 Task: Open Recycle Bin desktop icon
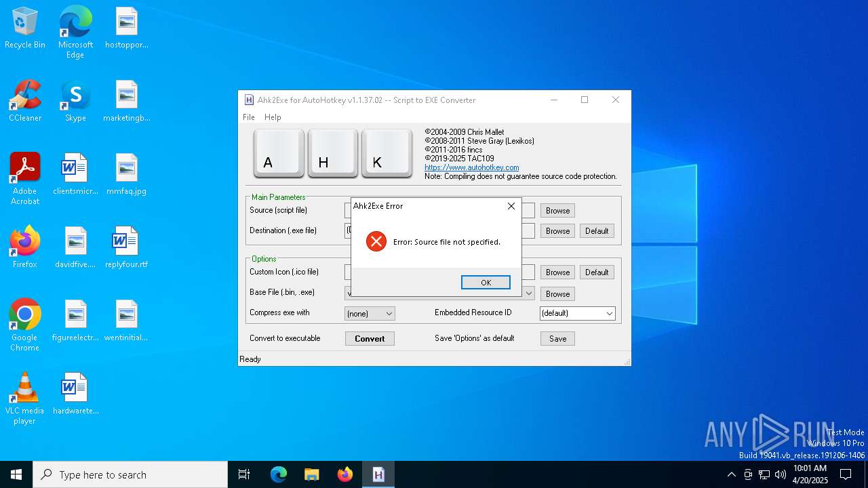pyautogui.click(x=25, y=28)
